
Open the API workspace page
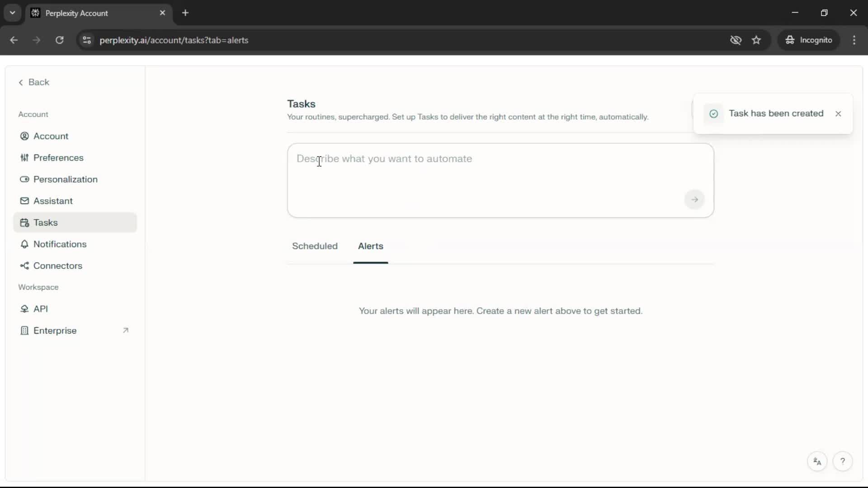(40, 309)
